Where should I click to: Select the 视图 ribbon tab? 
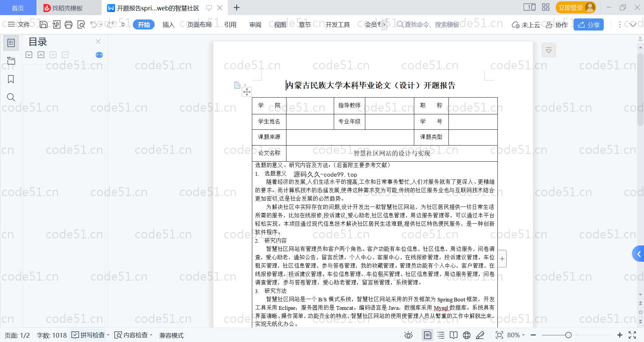pos(280,24)
